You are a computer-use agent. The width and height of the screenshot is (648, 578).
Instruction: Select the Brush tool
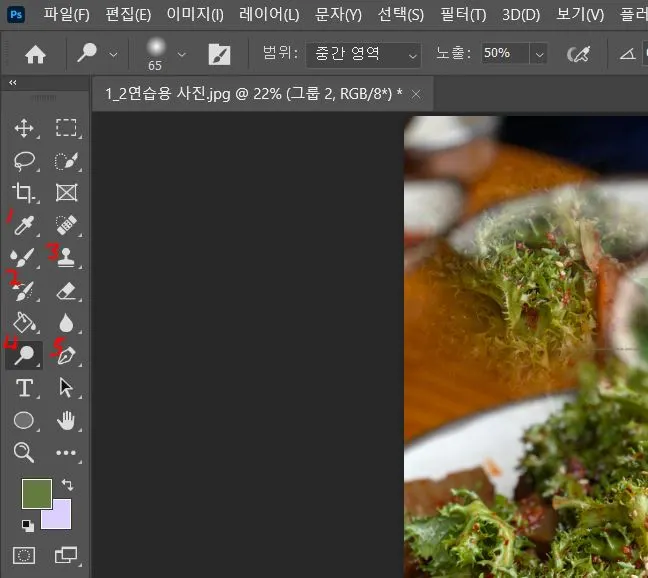pyautogui.click(x=22, y=257)
